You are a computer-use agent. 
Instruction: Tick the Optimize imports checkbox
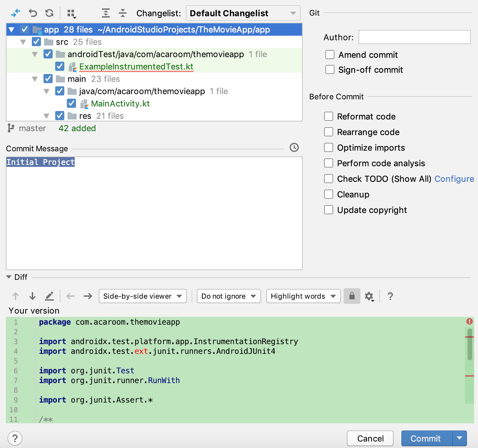329,147
